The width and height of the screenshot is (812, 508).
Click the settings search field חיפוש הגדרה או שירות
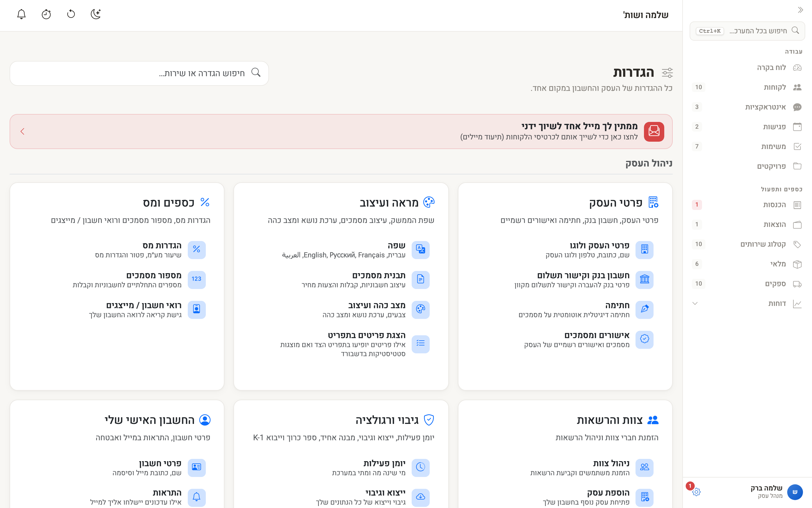pos(139,73)
